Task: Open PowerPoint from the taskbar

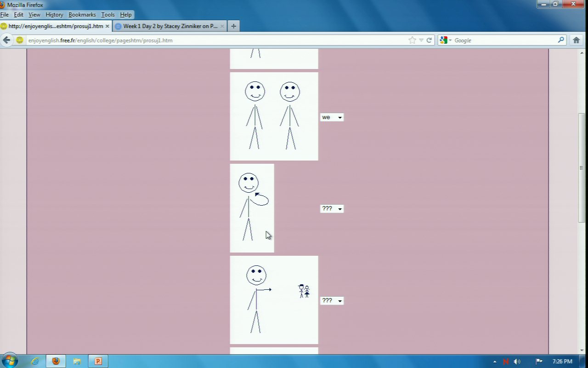Action: point(98,361)
